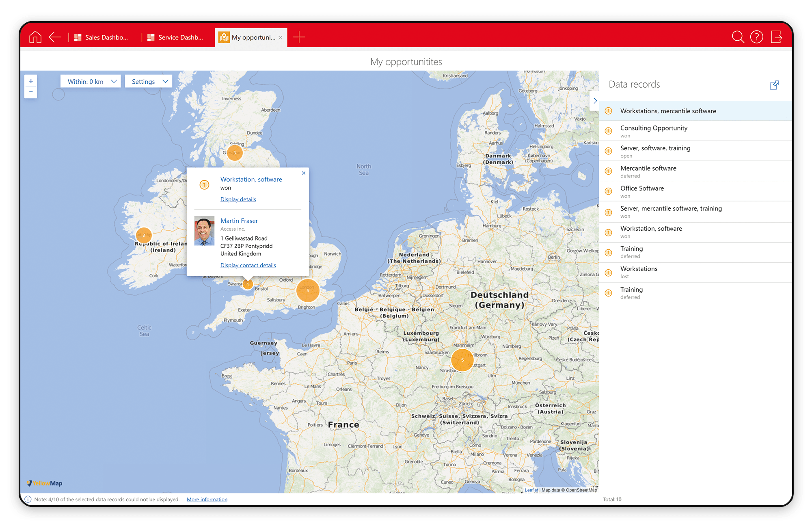This screenshot has height=528, width=812.
Task: Click the Glasgow cluster marker
Action: [235, 153]
